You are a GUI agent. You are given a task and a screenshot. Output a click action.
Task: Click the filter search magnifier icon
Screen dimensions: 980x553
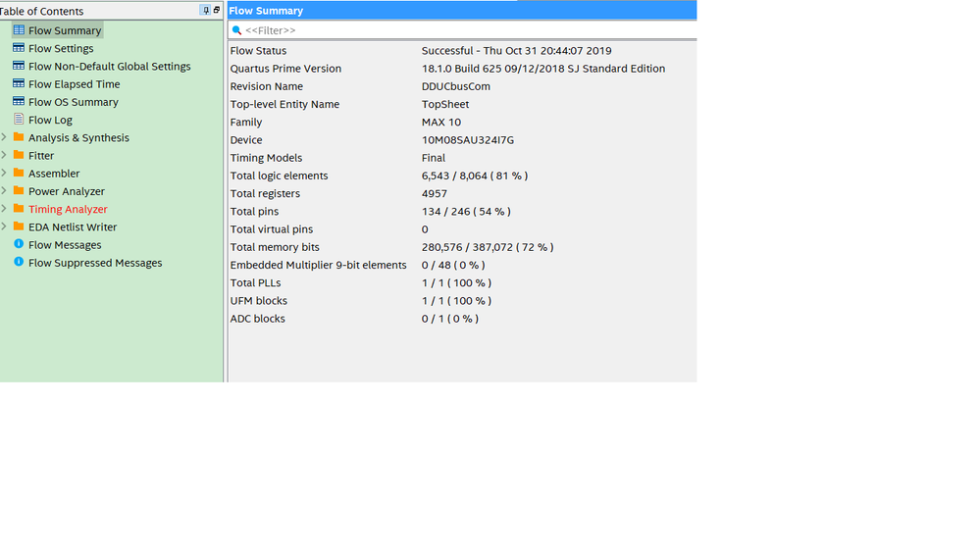coord(236,30)
